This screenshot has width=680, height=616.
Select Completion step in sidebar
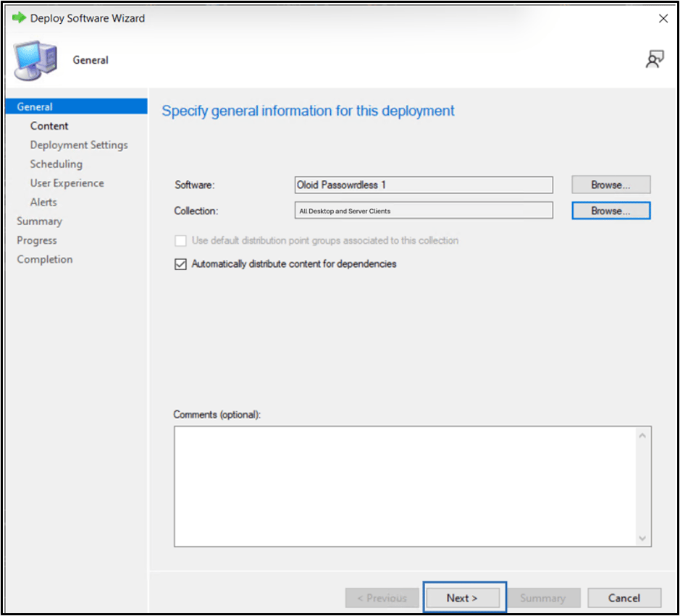45,259
